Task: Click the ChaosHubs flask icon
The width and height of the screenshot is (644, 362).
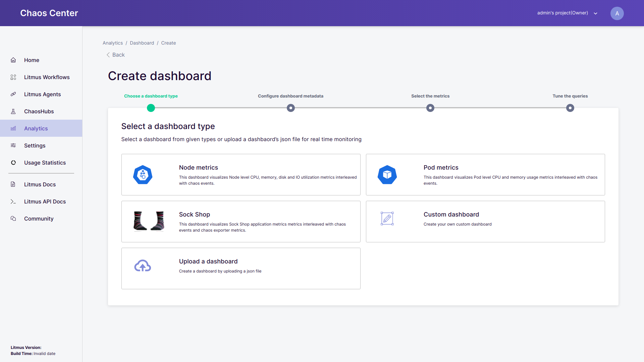Action: [13, 111]
